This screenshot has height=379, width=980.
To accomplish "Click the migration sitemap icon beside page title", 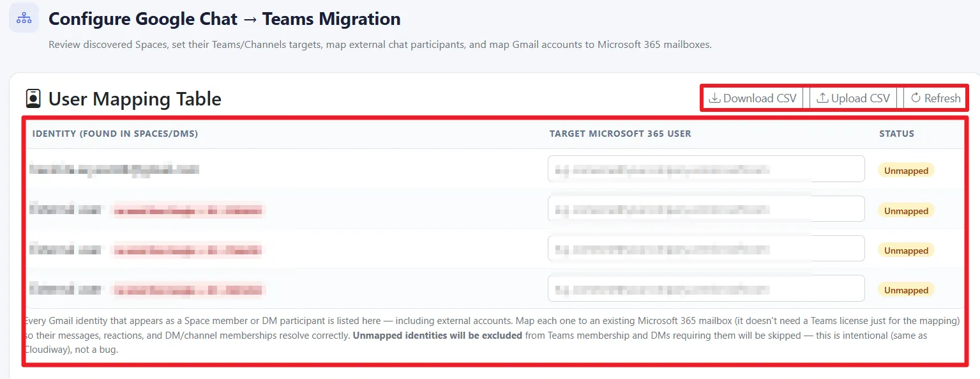I will [24, 18].
